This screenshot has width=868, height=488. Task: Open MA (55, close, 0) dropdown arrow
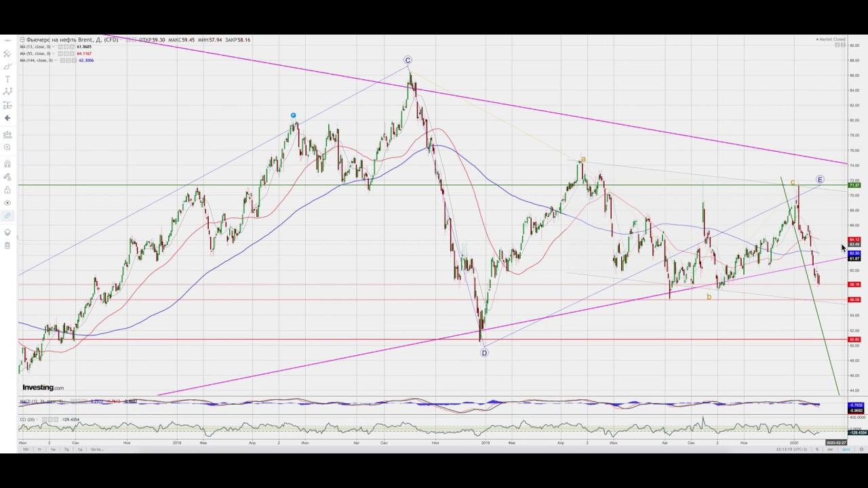[x=53, y=54]
